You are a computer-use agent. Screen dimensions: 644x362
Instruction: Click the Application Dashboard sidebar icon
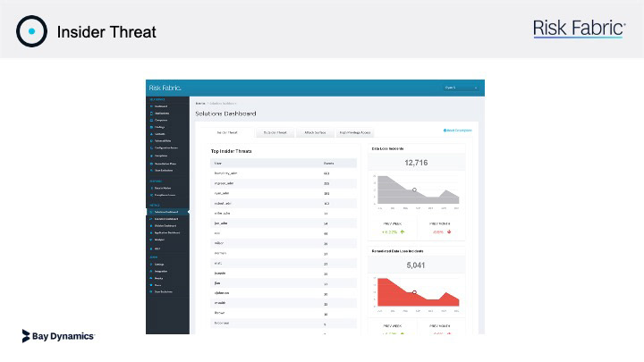(151, 232)
